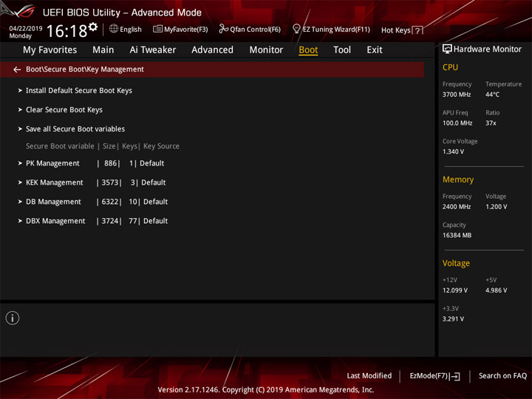The width and height of the screenshot is (532, 399).
Task: Expand Install Default Secure Boot Keys arrow
Action: [20, 91]
